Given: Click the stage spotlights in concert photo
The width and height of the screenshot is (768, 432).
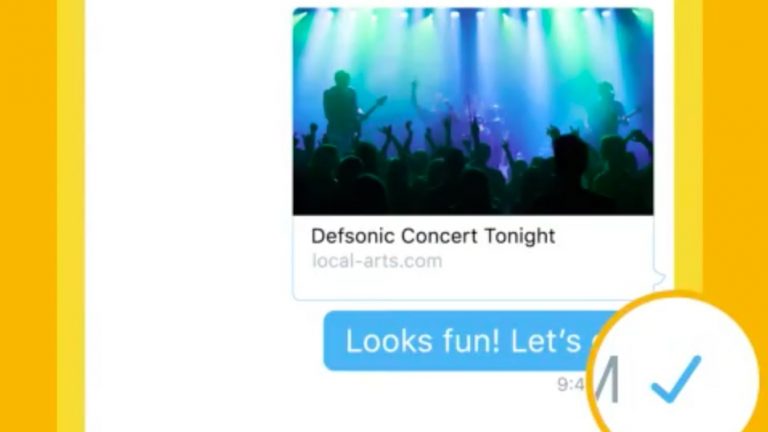Looking at the screenshot, I should click(473, 17).
